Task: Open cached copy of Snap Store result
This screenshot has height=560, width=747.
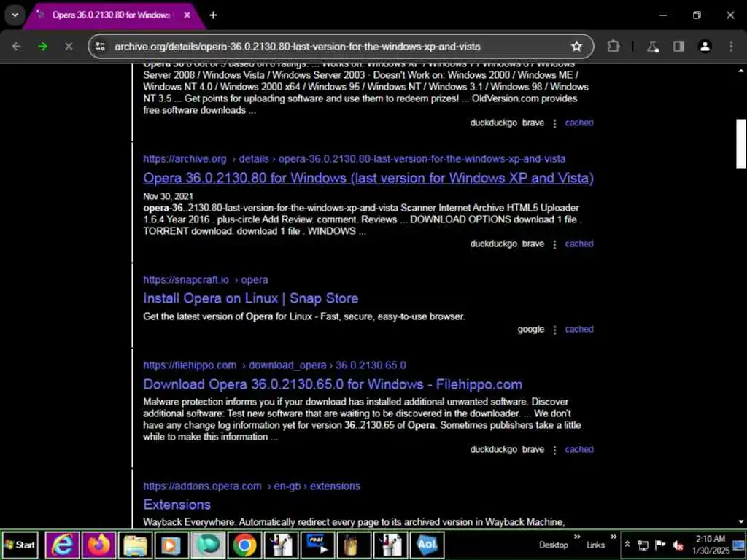Action: click(x=578, y=329)
